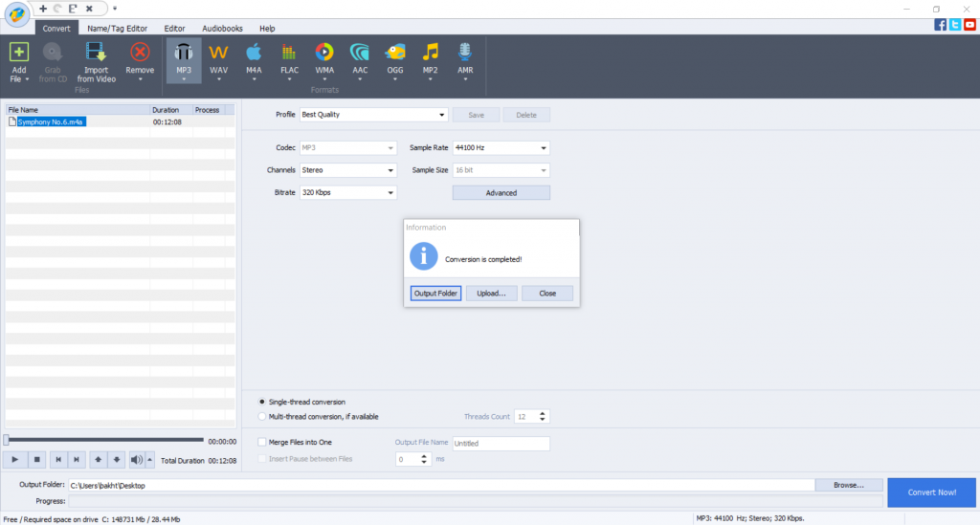Click the volume speaker icon

[136, 460]
